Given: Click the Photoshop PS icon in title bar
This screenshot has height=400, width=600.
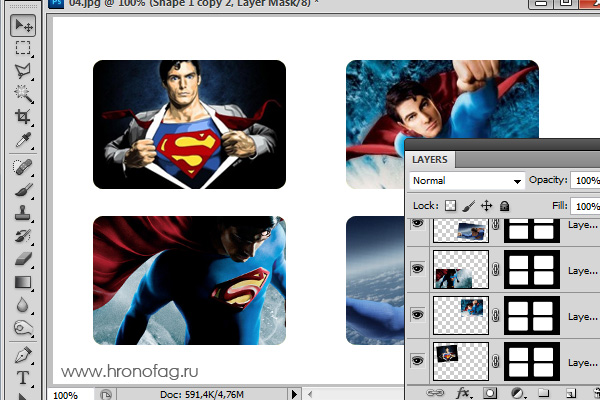Looking at the screenshot, I should coord(56,3).
